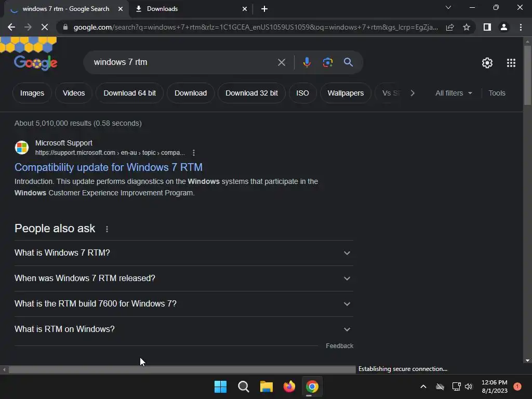Filter results by Images
The width and height of the screenshot is (532, 399).
click(32, 93)
